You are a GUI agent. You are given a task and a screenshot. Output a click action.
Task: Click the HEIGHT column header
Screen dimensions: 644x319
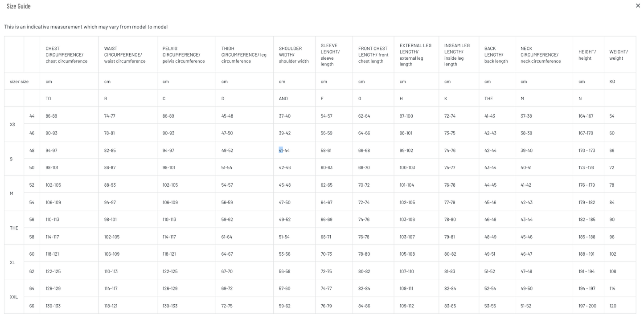tap(587, 55)
